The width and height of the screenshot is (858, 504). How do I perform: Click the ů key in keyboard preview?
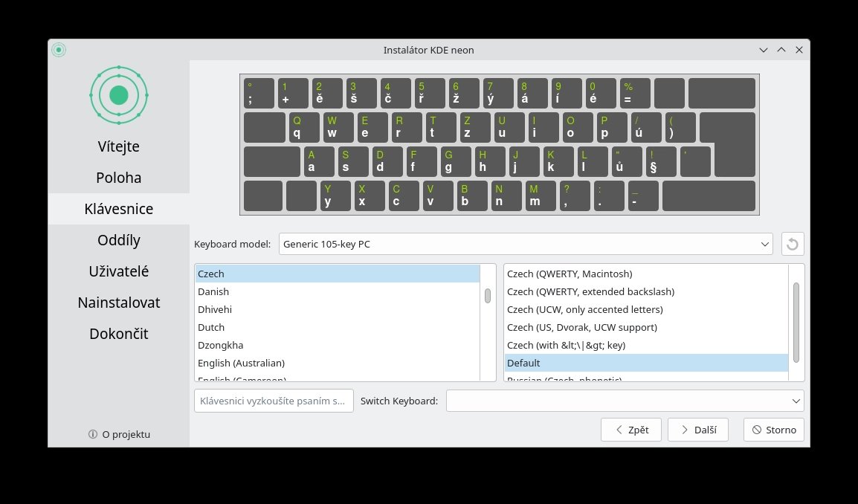tap(627, 161)
